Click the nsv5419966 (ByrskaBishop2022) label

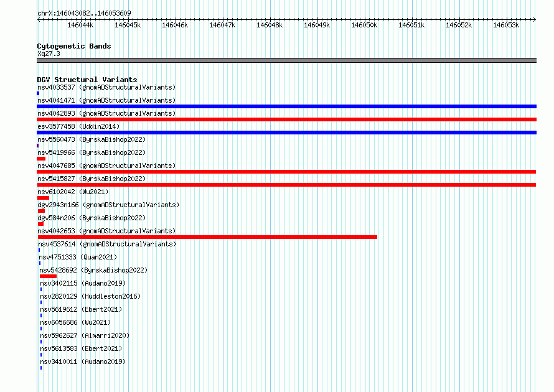click(92, 152)
